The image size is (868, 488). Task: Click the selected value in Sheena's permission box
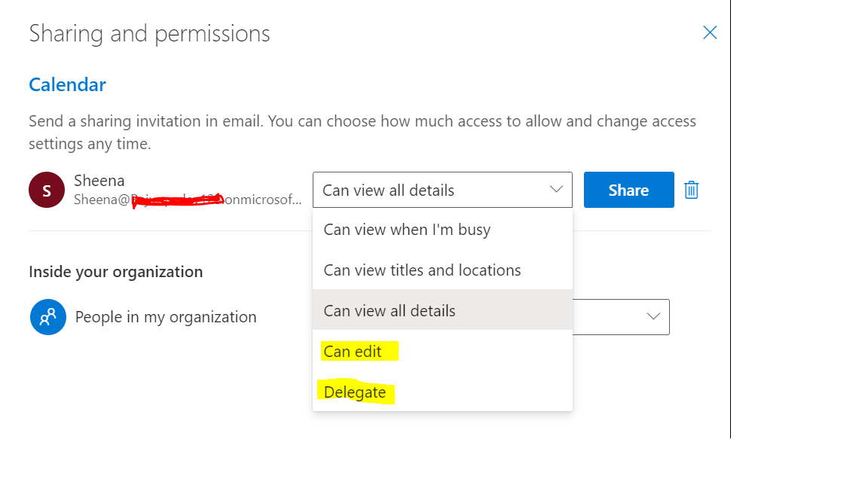point(388,191)
